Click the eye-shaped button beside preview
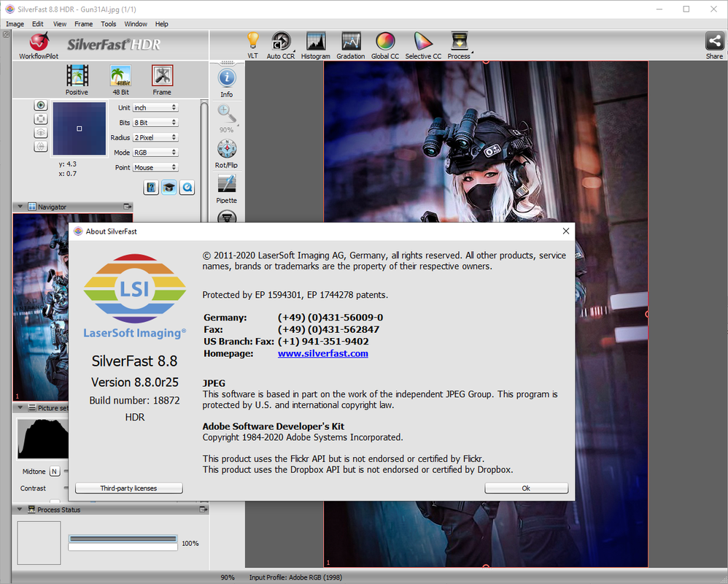Viewport: 728px width, 584px height. point(41,133)
